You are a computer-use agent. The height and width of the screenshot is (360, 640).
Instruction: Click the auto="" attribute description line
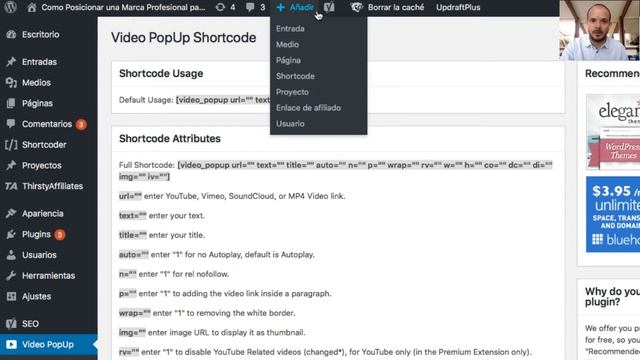217,254
